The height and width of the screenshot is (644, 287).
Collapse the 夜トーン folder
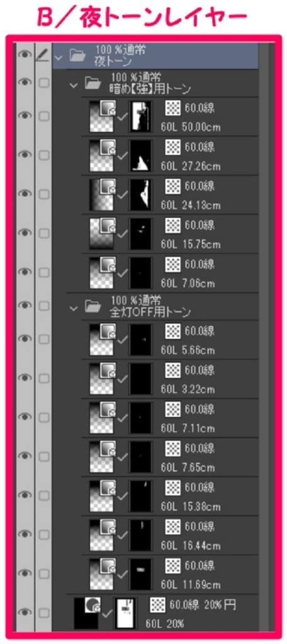[57, 57]
